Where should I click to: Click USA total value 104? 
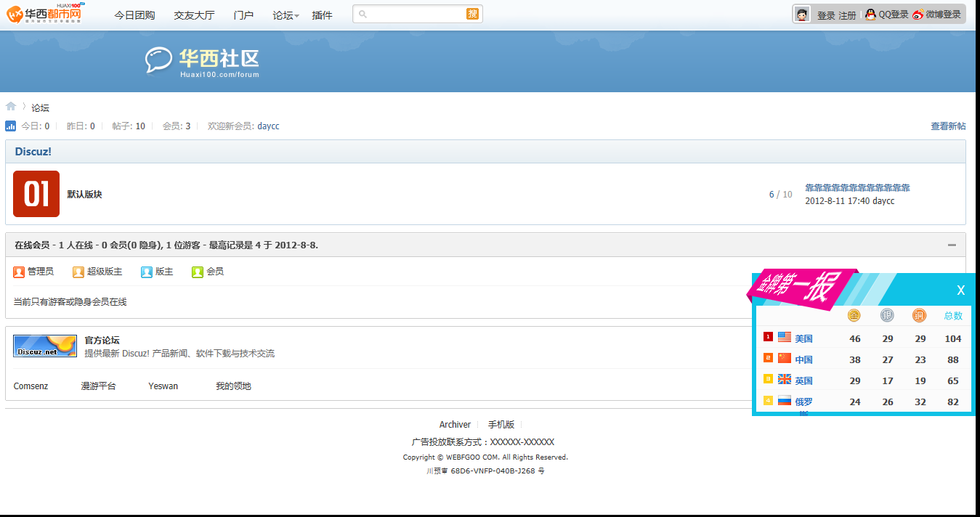[953, 339]
